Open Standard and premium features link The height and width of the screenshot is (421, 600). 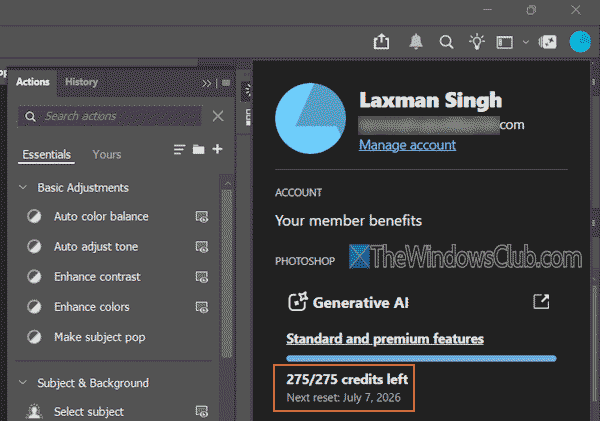coord(385,339)
